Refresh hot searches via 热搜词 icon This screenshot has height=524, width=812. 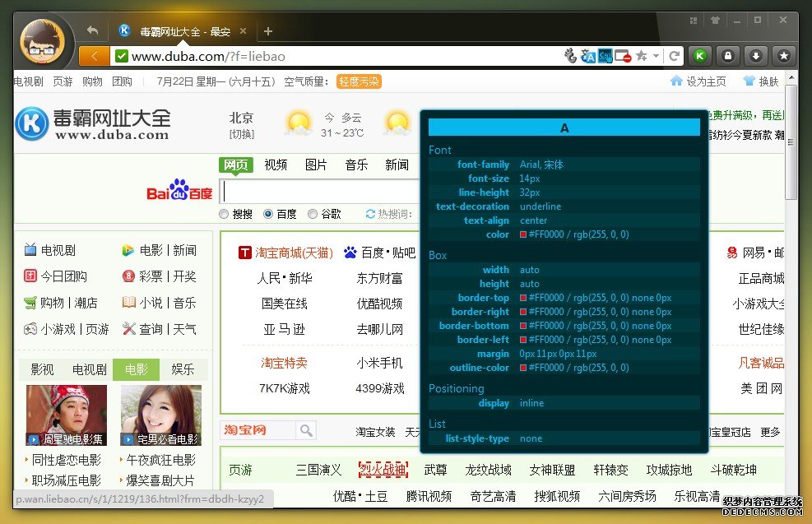point(370,214)
